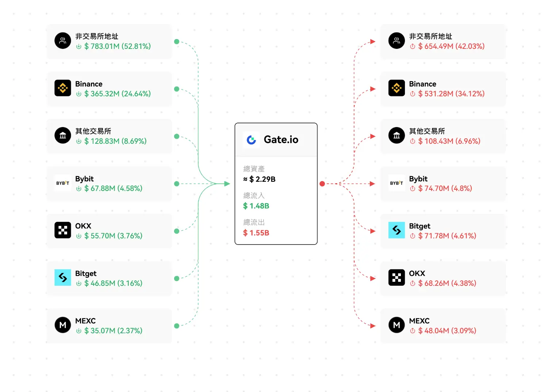Screen dimensions: 548x392
Task: Click the 非交易所地址 users icon on outflow side
Action: click(396, 41)
